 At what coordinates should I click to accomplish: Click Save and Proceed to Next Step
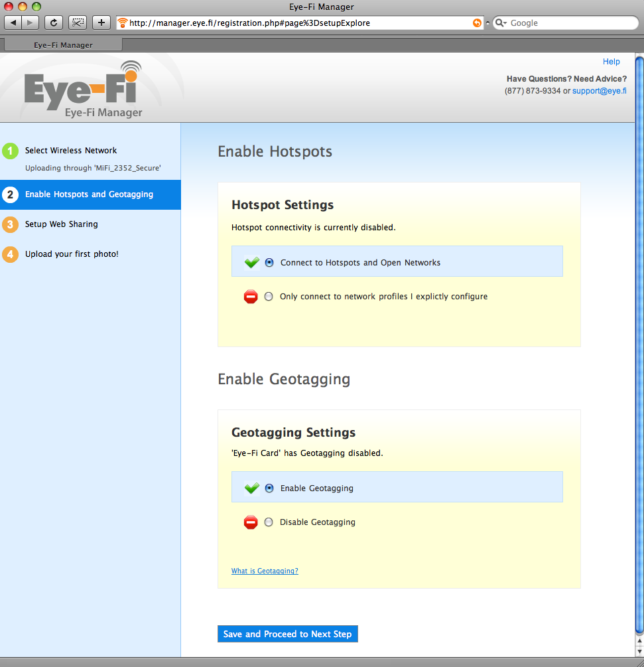(x=287, y=634)
